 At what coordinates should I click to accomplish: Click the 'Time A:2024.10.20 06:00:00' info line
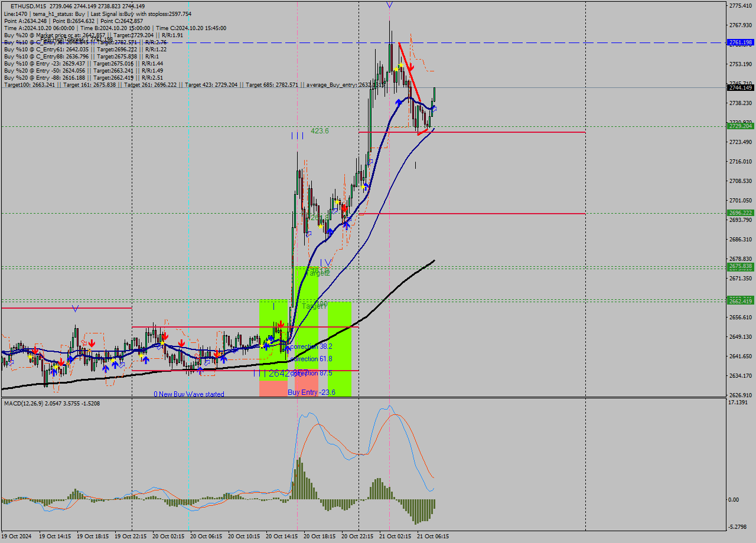click(115, 28)
